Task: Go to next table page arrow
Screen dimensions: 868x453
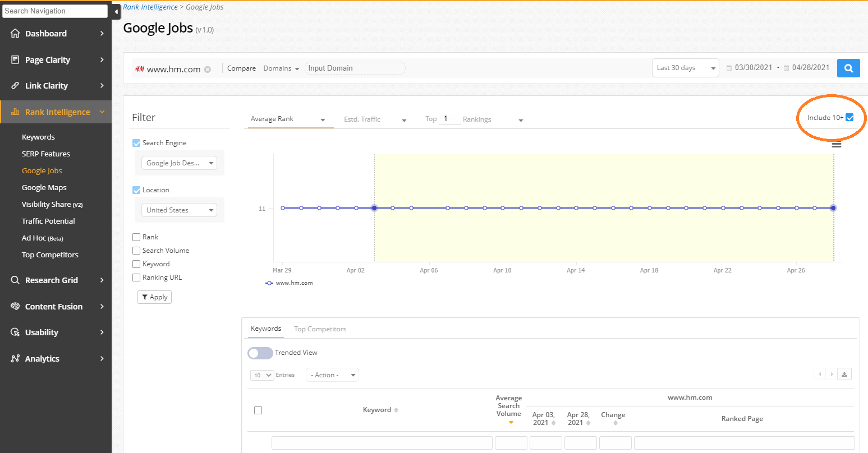Action: (x=832, y=375)
